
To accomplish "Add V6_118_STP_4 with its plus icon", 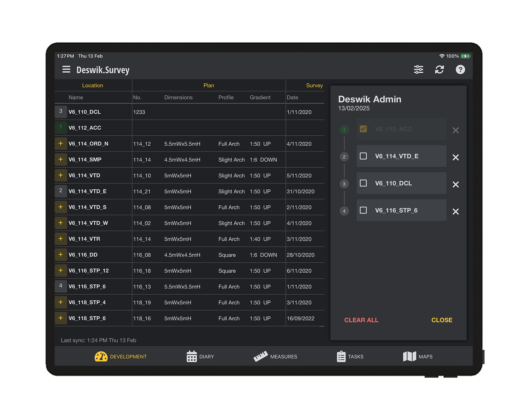I will pos(61,302).
